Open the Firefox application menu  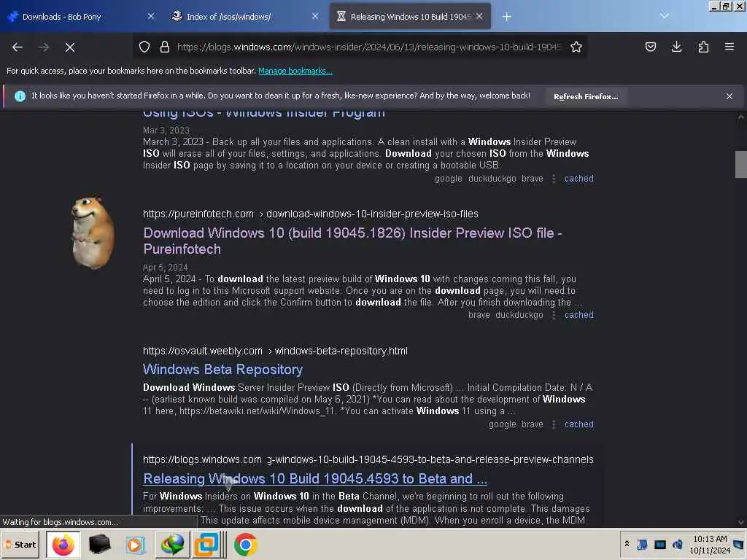coord(729,47)
